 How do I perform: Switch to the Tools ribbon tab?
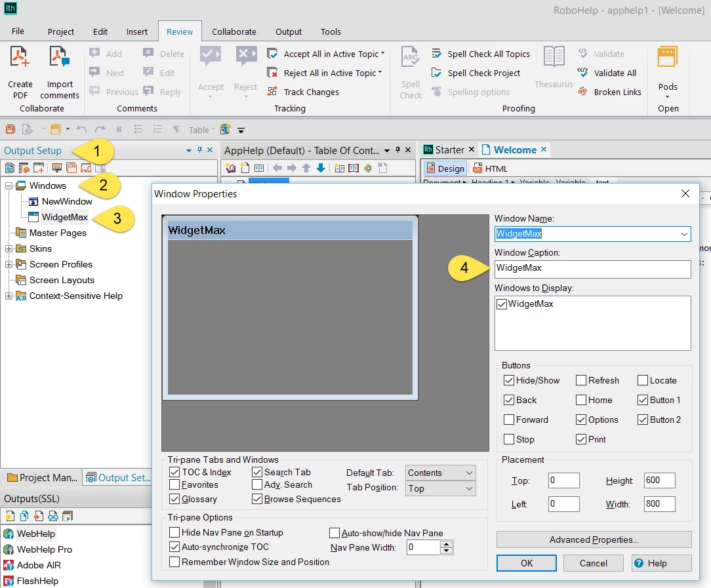click(x=331, y=31)
